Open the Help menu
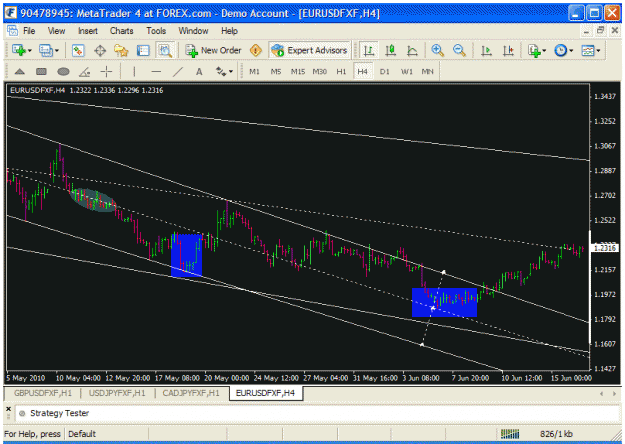Screen dimensions: 625x444 (229, 31)
